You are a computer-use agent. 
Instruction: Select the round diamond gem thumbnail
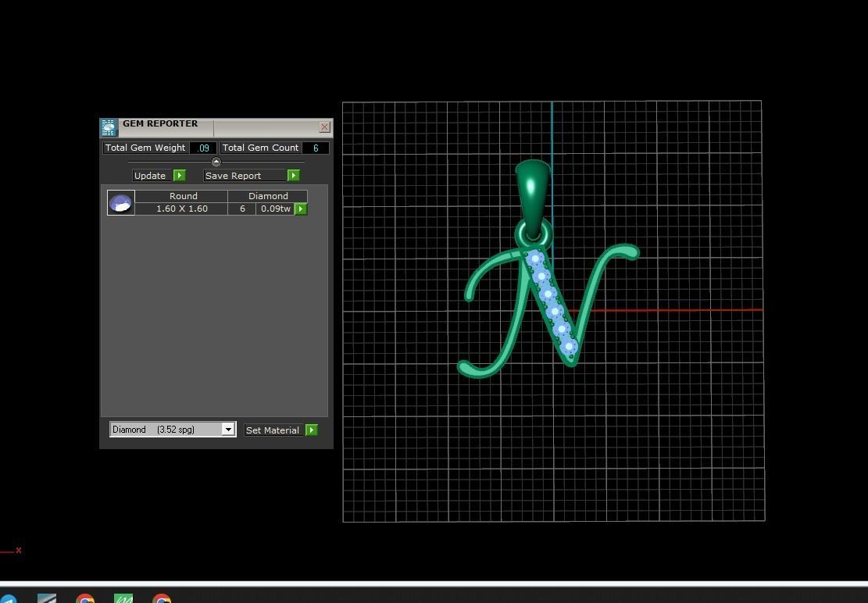tap(120, 202)
